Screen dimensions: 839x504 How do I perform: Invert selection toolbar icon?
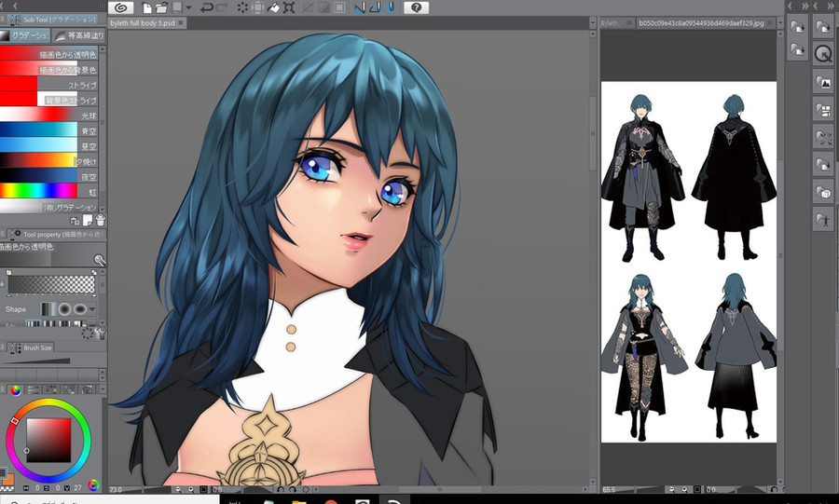(x=323, y=8)
